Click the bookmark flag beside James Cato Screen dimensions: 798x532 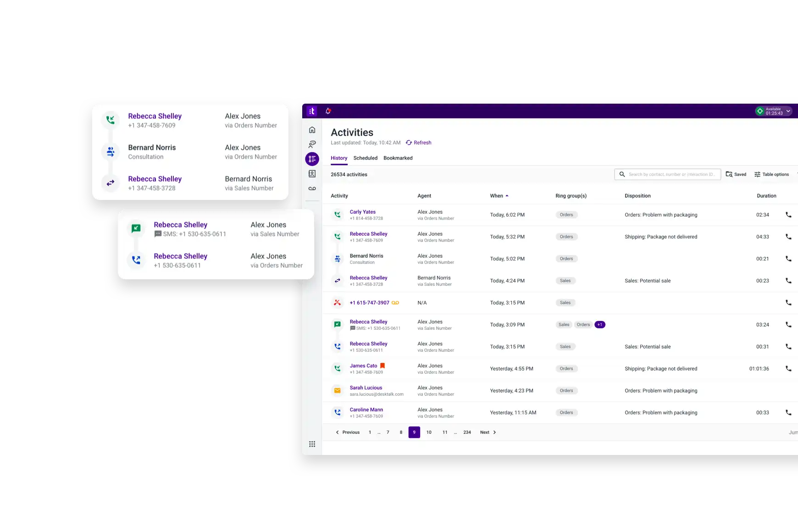382,366
